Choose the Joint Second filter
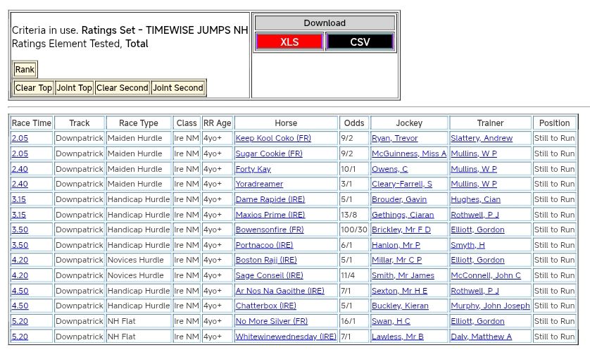 coord(178,88)
